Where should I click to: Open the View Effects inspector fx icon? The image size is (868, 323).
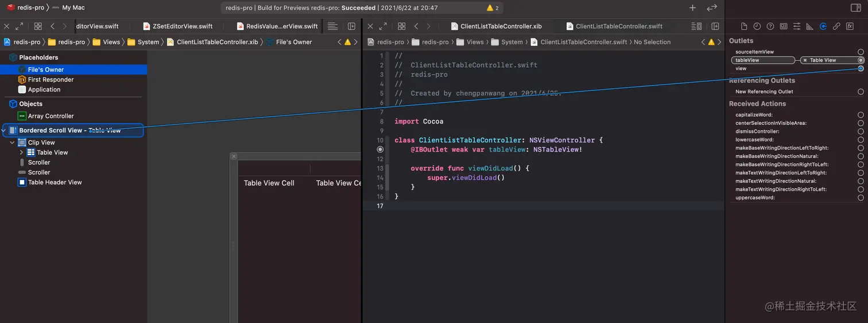point(850,26)
